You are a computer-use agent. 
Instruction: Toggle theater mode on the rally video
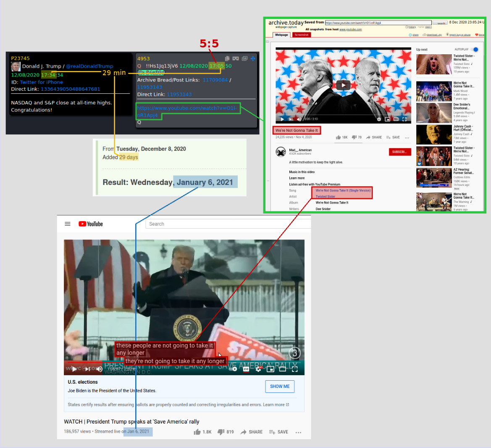(x=282, y=369)
